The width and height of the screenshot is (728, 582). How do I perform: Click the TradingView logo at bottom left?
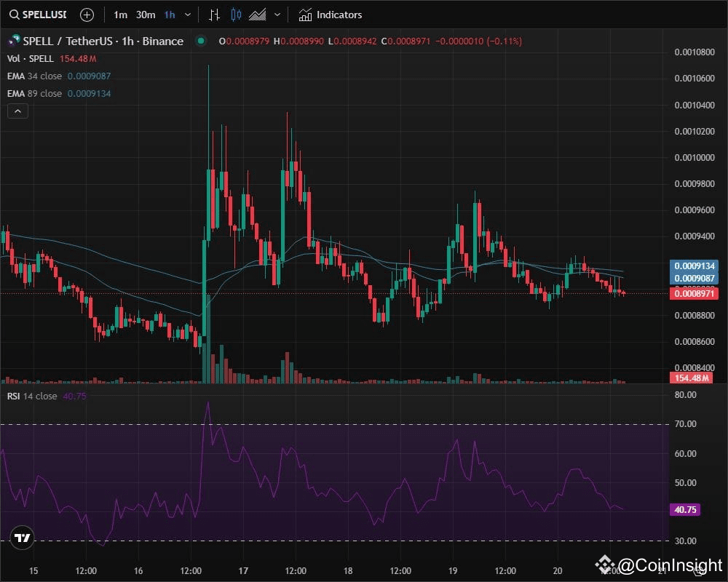(20, 537)
